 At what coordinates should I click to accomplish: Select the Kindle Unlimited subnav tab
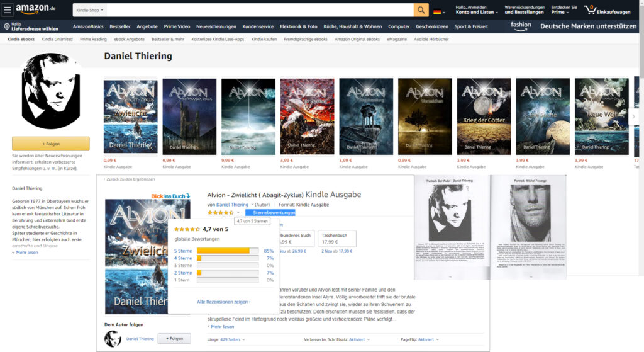click(x=57, y=40)
